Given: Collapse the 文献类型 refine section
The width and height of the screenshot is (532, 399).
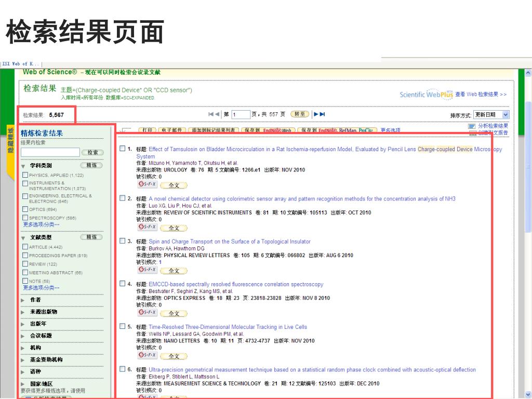Looking at the screenshot, I should click(23, 238).
